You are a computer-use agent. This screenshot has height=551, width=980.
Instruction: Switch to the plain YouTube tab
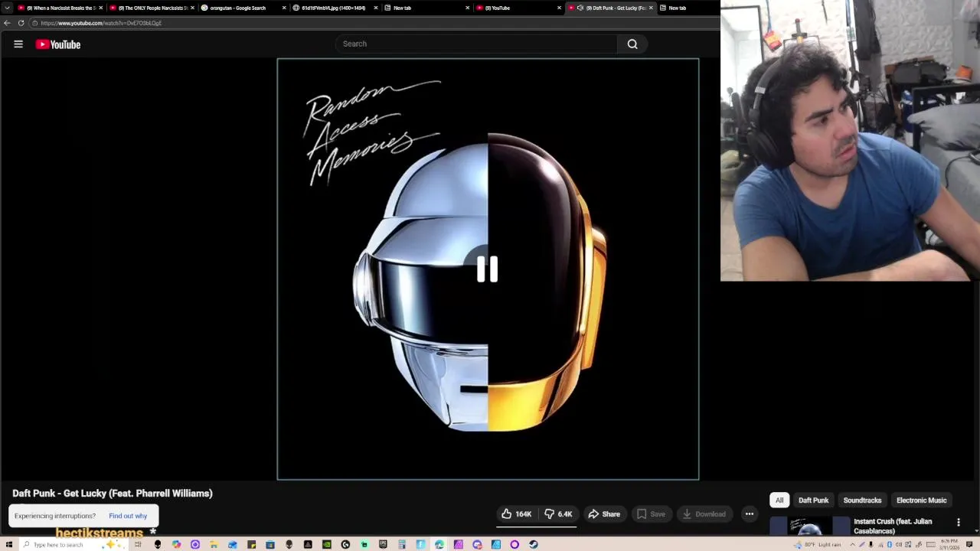518,8
